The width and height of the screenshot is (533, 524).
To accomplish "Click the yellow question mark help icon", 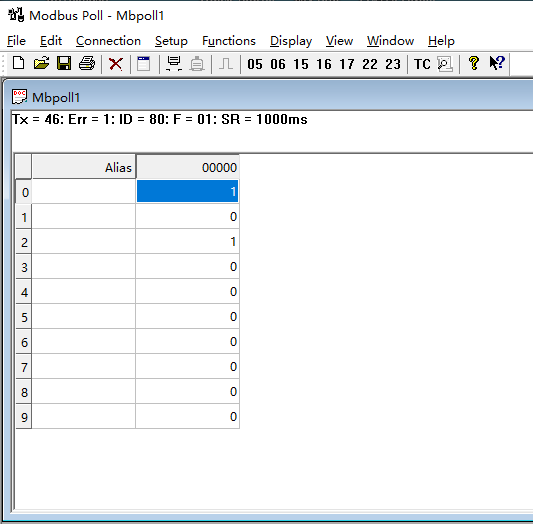I will pyautogui.click(x=474, y=63).
